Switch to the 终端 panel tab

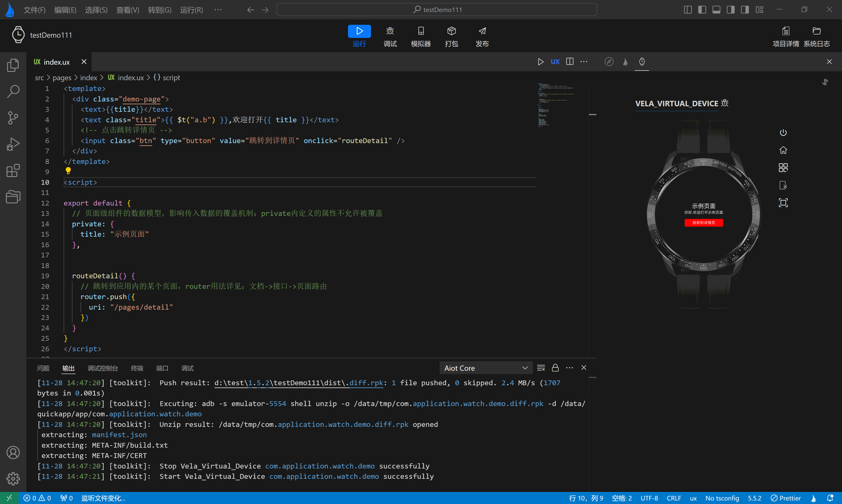(137, 368)
